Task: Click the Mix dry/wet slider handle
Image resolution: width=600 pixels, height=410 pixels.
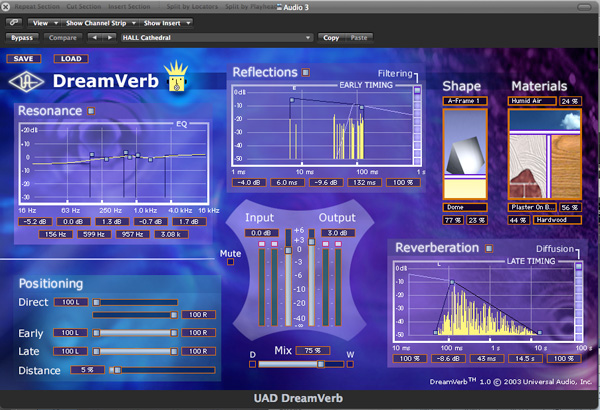Action: tap(321, 364)
